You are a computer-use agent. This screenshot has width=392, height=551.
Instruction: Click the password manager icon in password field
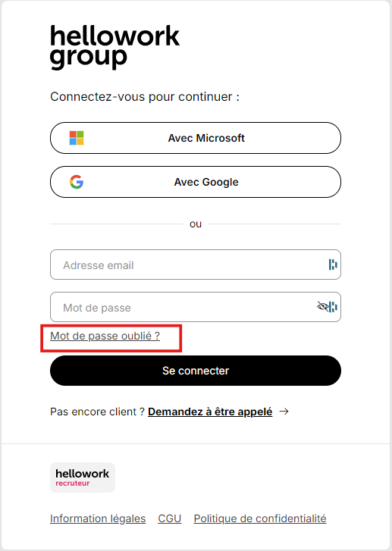334,307
